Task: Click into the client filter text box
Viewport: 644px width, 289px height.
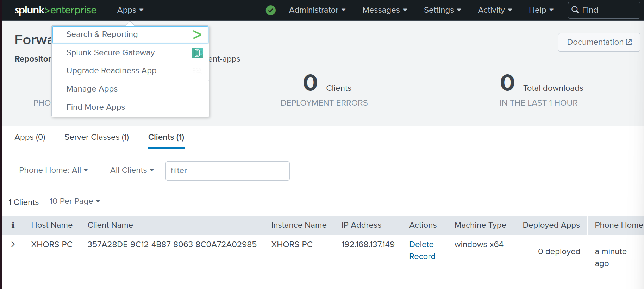Action: pos(227,171)
